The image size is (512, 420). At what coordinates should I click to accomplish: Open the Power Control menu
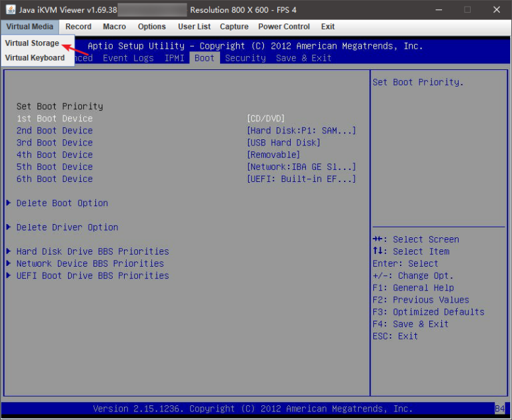point(284,27)
